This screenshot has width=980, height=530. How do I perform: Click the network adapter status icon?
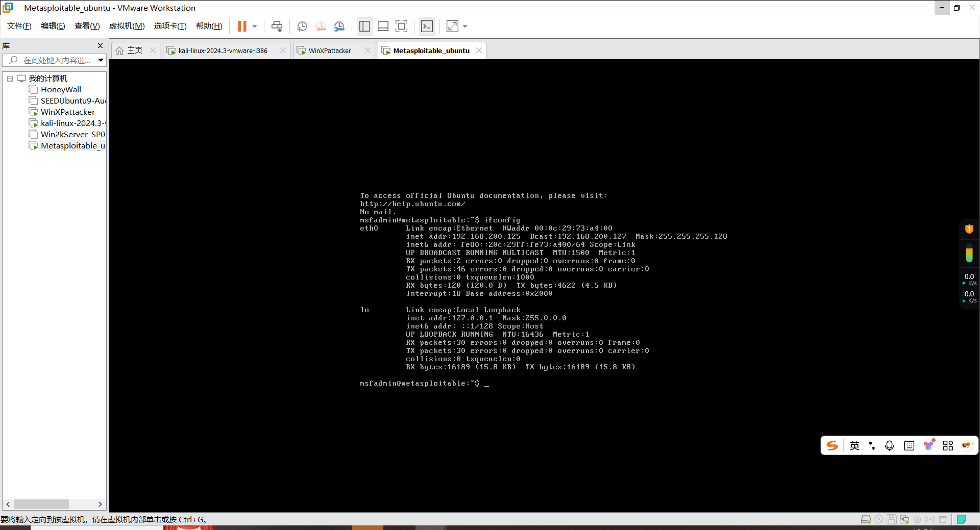(904, 519)
